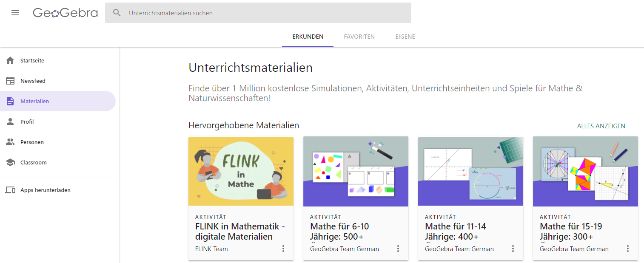
Task: Click the Newsfeed icon in sidebar
Action: click(x=10, y=81)
